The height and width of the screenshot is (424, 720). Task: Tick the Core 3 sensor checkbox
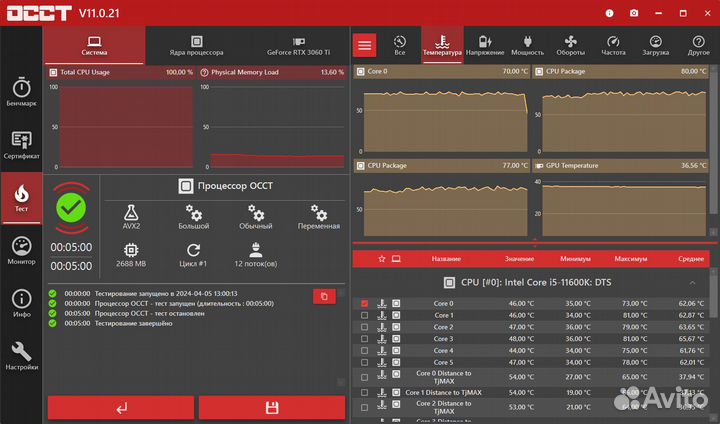click(364, 339)
